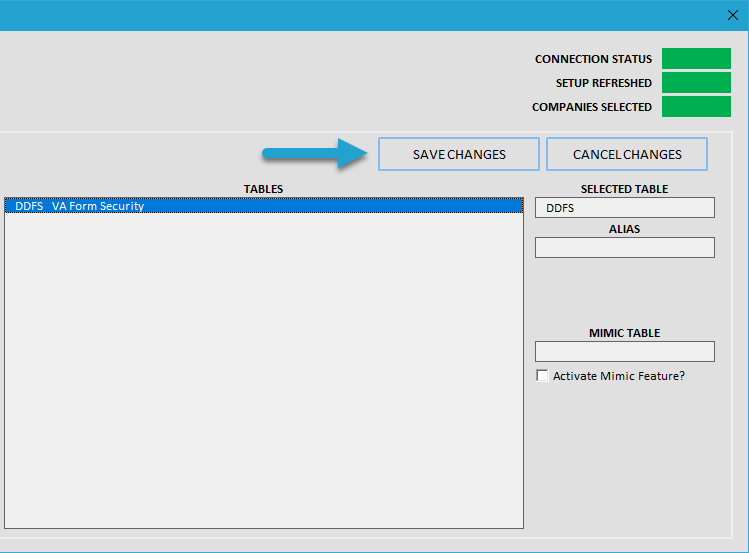Click the SELECTED TABLE field containing DDFS

[625, 208]
